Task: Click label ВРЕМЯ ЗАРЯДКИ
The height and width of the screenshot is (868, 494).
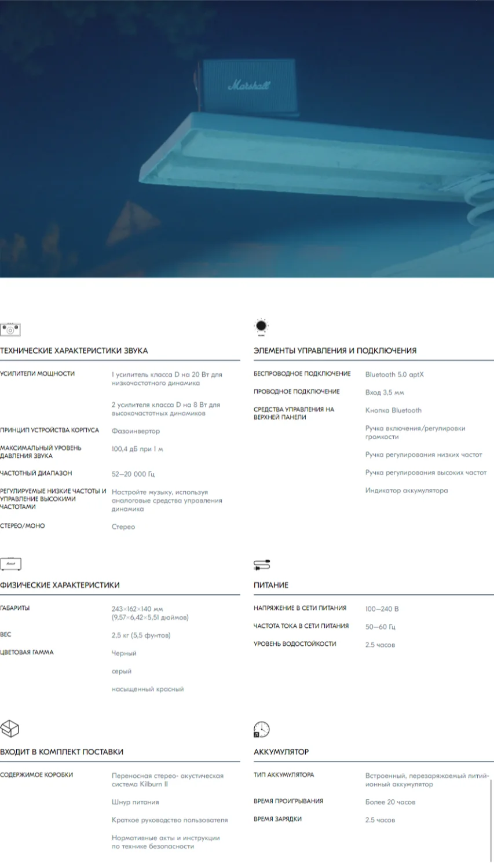Action: coord(277,819)
